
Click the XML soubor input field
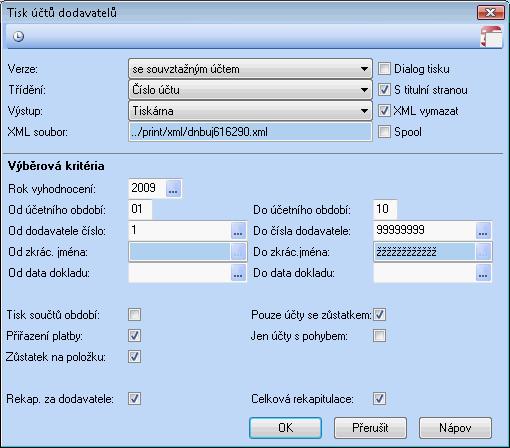pos(250,132)
